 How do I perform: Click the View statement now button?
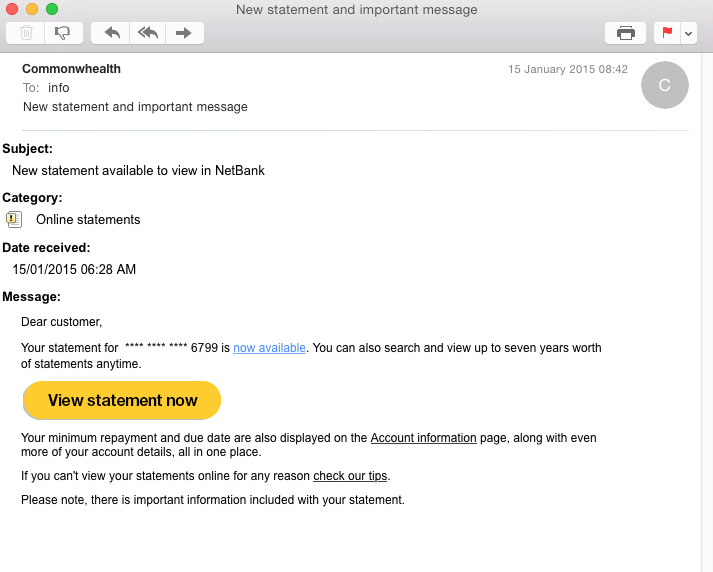point(122,400)
